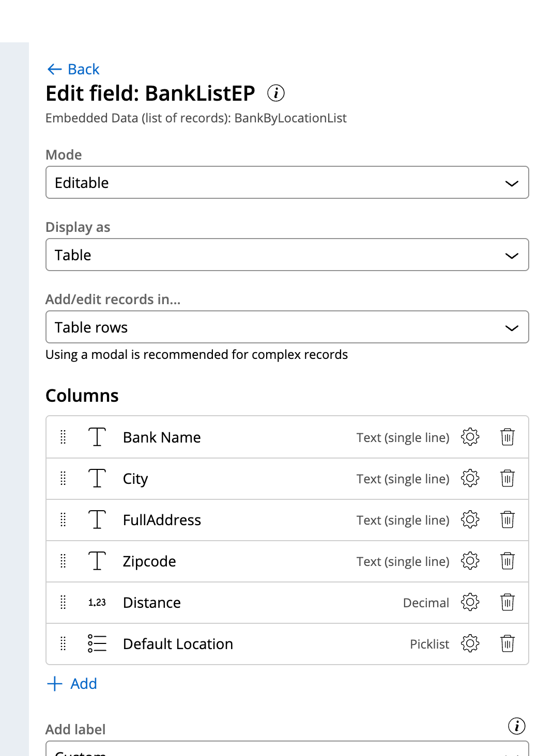
Task: Open the Mode dropdown set to Editable
Action: tap(287, 182)
